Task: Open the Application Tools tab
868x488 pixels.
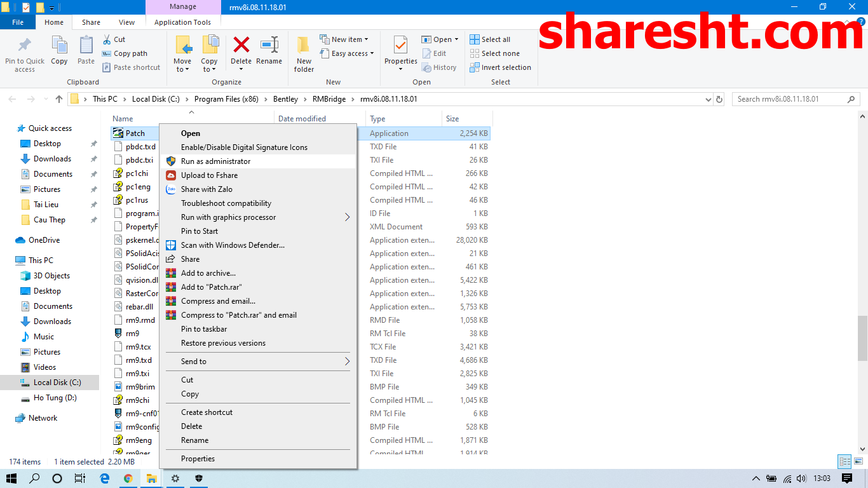Action: 182,22
